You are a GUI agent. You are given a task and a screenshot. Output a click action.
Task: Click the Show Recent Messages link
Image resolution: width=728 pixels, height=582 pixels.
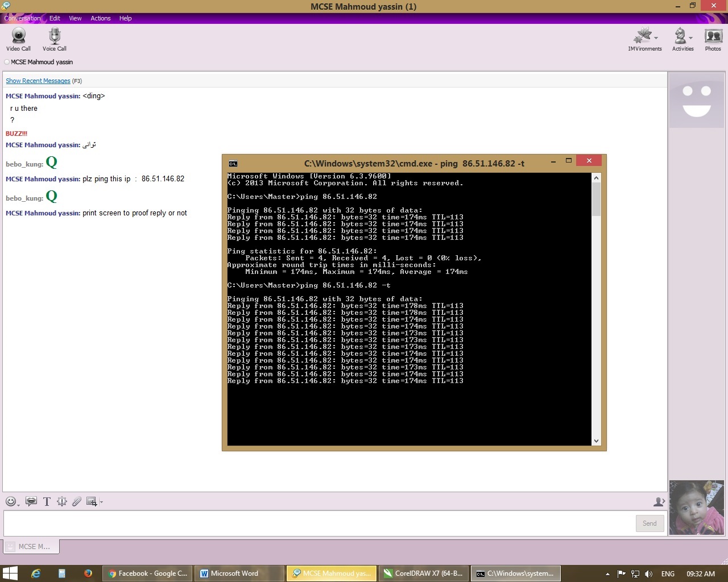pyautogui.click(x=38, y=81)
